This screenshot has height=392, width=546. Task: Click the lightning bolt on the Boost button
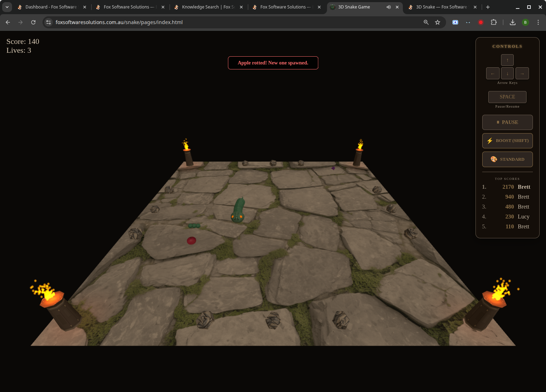tap(490, 141)
